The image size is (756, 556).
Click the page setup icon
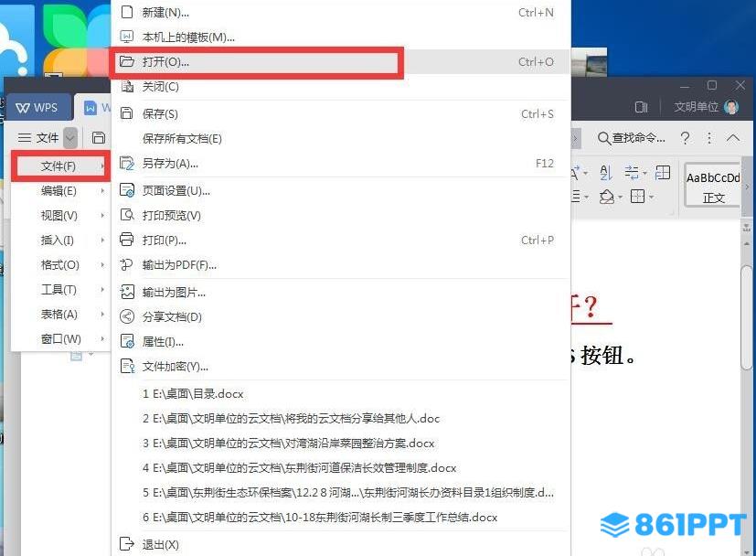coord(127,190)
